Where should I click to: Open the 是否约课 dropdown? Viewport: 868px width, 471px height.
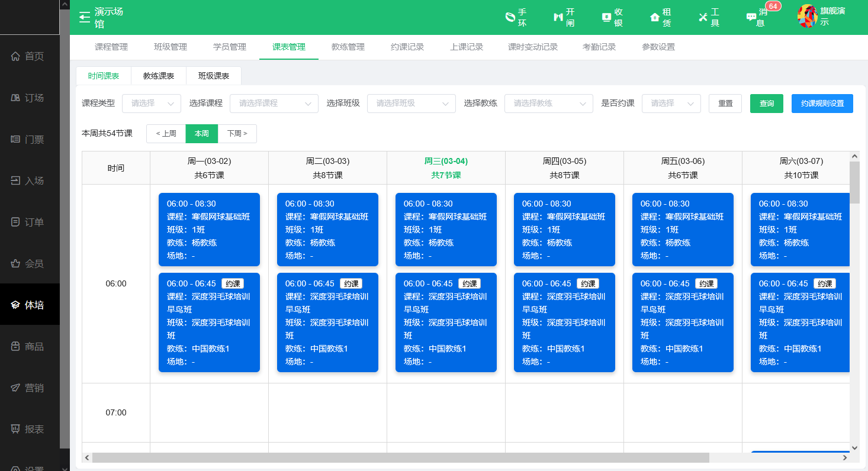click(671, 103)
